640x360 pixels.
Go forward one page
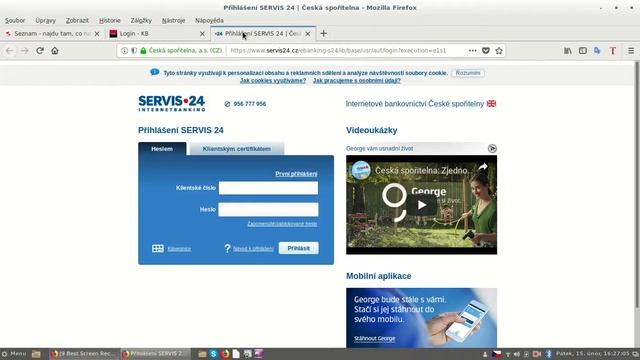(x=24, y=51)
